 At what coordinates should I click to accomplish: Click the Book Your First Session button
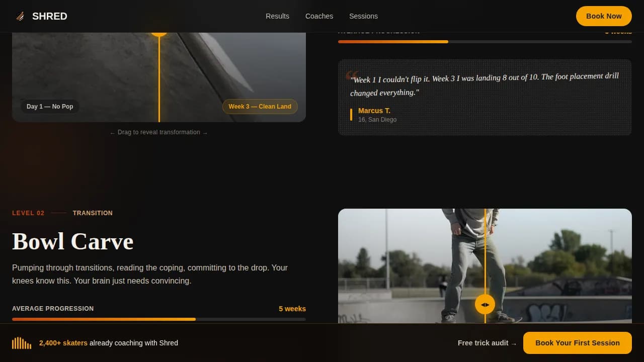[x=578, y=343]
